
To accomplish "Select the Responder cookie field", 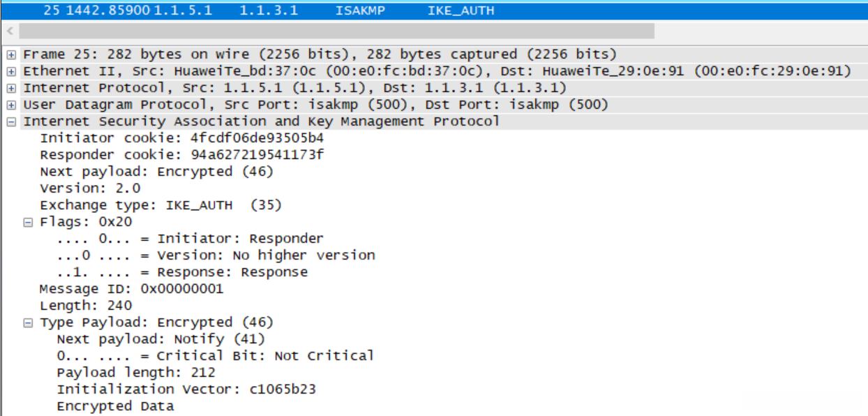I will tap(181, 155).
